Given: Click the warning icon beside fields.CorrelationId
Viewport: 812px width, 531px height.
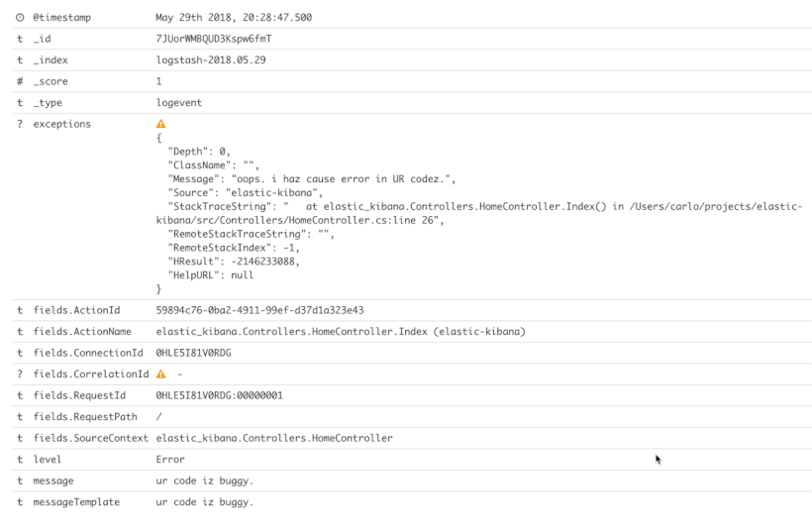Looking at the screenshot, I should (x=161, y=374).
